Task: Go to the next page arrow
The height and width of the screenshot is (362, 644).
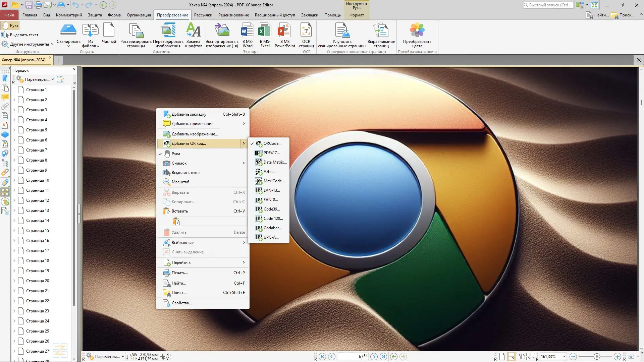Action: (374, 357)
